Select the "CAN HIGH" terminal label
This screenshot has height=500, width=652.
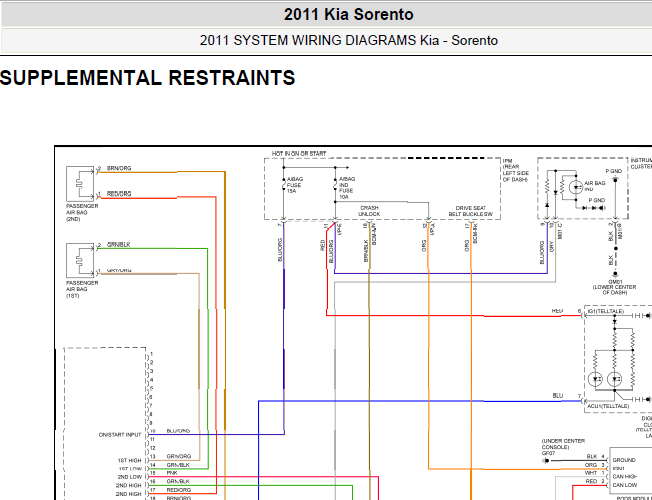point(625,477)
